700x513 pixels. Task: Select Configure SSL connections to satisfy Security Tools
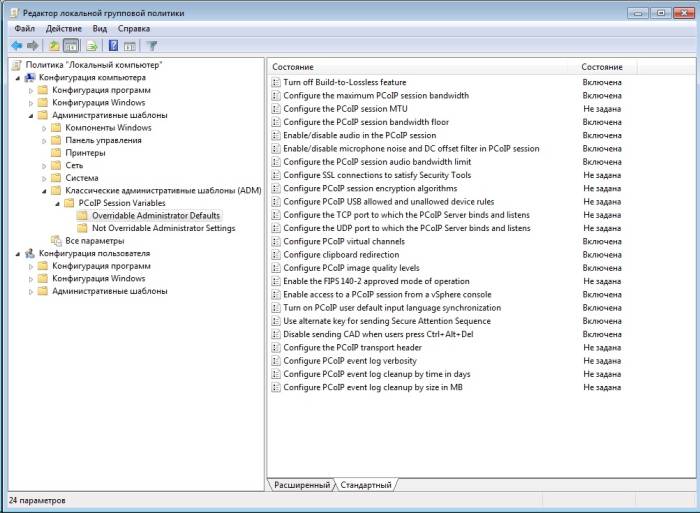[x=377, y=175]
